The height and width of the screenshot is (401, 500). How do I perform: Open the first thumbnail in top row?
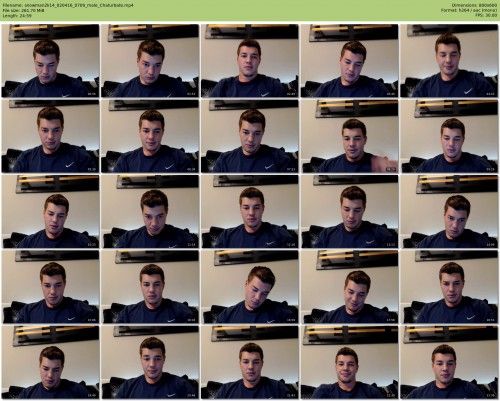pos(50,61)
